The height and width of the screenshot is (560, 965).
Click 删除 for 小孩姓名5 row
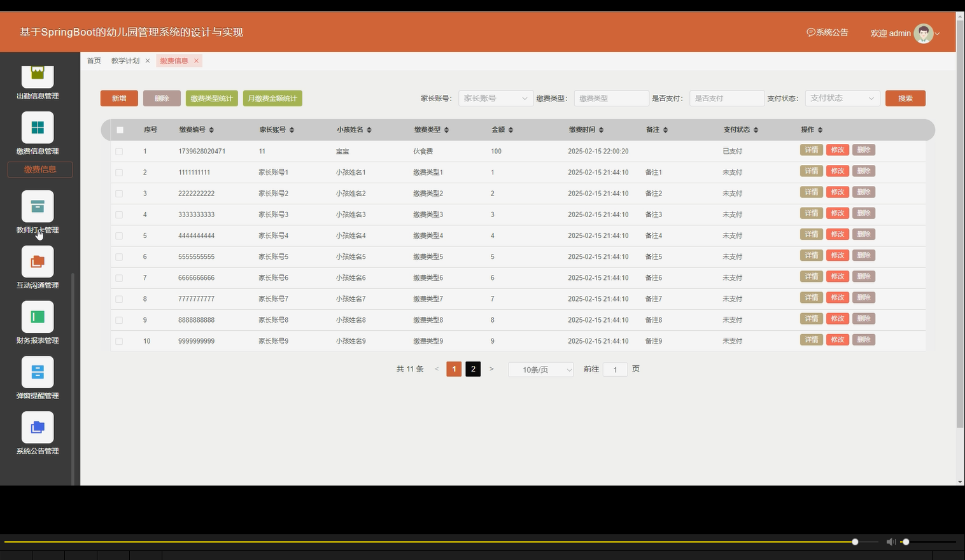coord(864,255)
